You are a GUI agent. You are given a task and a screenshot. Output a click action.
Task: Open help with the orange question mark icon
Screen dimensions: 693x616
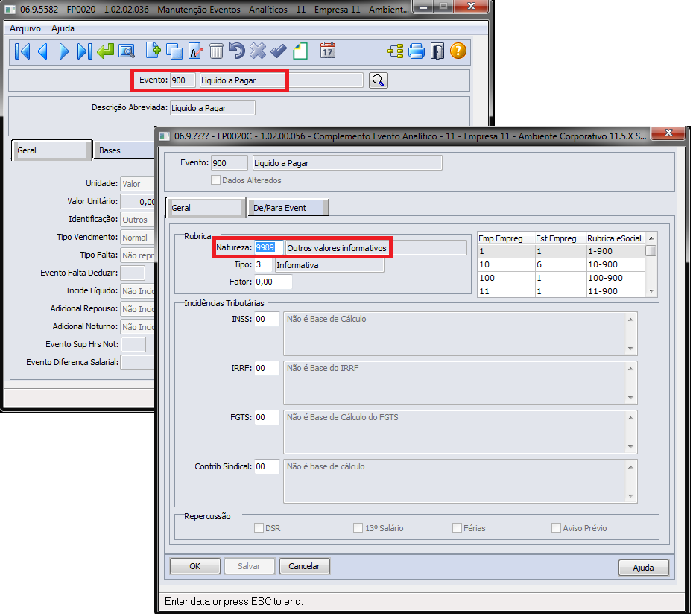coord(458,51)
